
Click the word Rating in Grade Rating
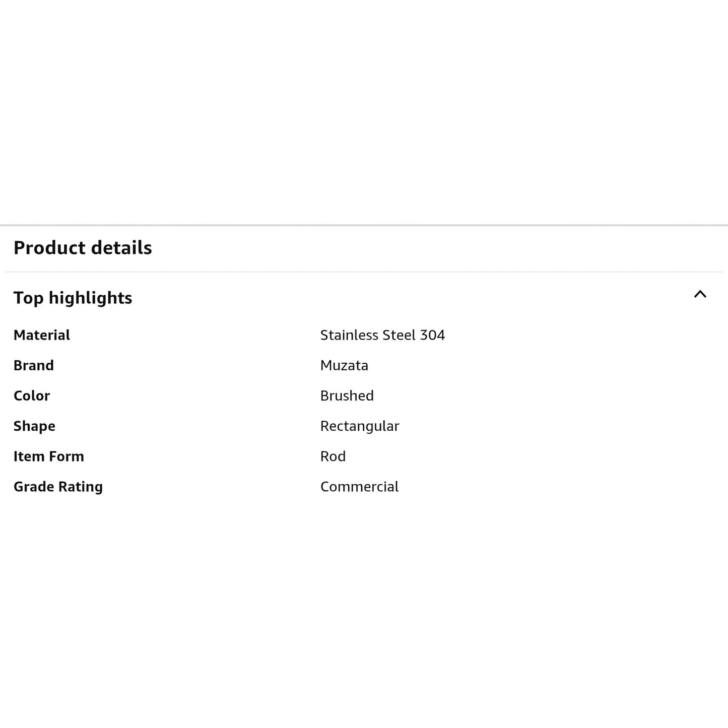coord(80,487)
